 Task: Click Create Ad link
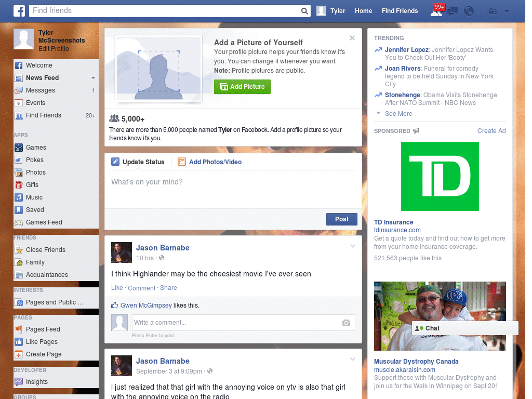pyautogui.click(x=491, y=131)
